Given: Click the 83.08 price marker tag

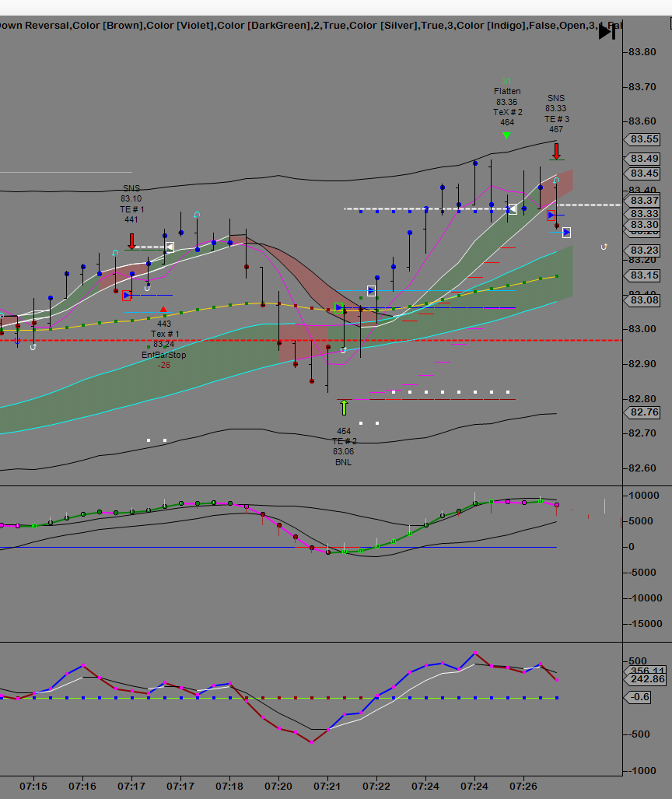Looking at the screenshot, I should [x=642, y=300].
